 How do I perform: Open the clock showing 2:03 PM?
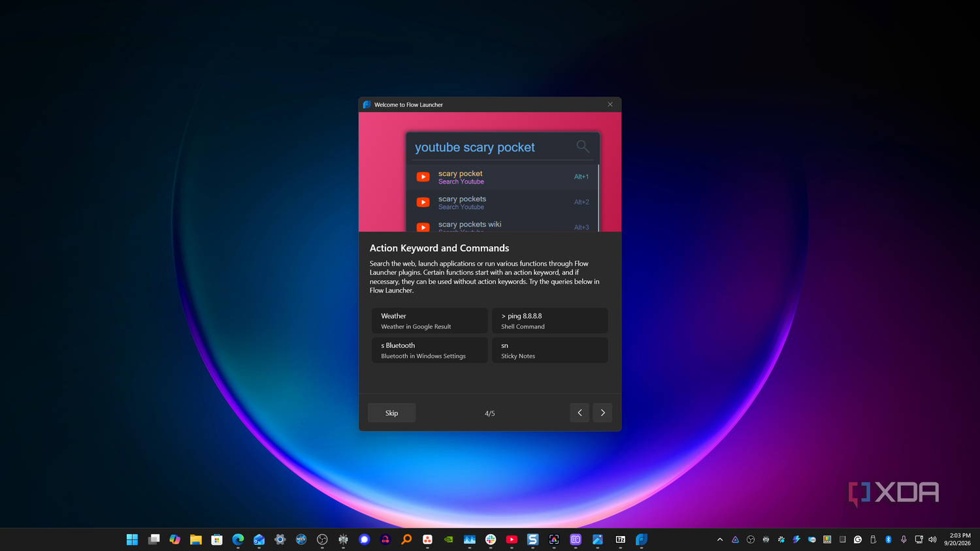pyautogui.click(x=957, y=539)
